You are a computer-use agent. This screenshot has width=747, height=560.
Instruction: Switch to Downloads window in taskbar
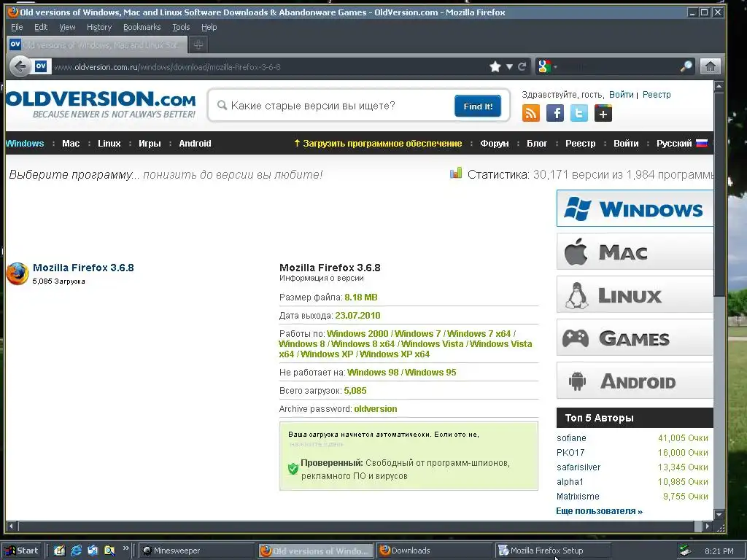point(433,551)
